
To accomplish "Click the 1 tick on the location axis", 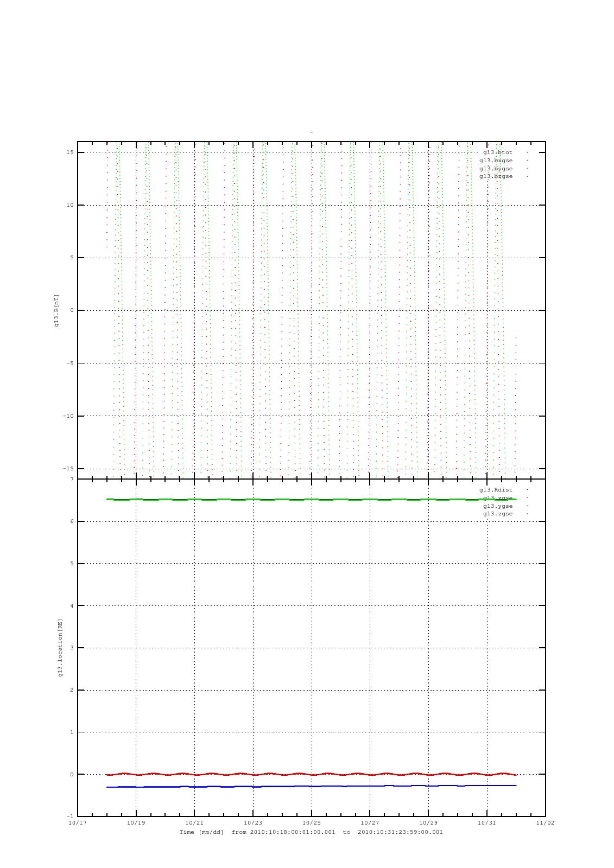I will [x=72, y=732].
